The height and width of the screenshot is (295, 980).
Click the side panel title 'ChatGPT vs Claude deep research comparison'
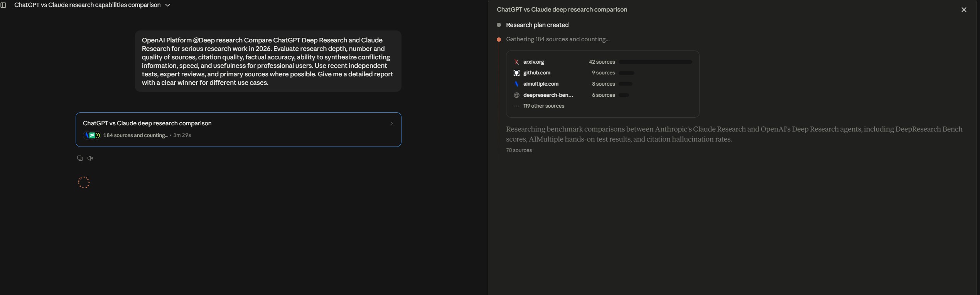click(562, 10)
